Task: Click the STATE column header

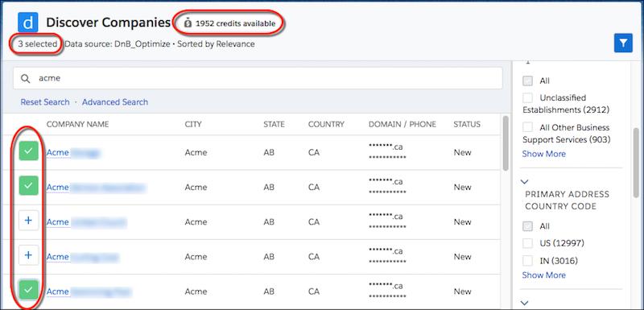Action: (x=274, y=125)
